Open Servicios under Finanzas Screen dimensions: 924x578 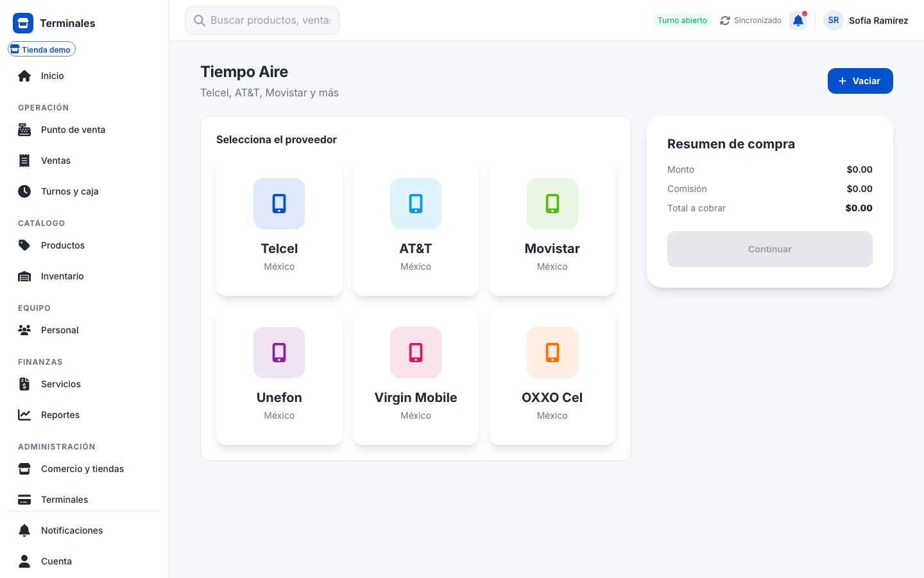[84, 384]
